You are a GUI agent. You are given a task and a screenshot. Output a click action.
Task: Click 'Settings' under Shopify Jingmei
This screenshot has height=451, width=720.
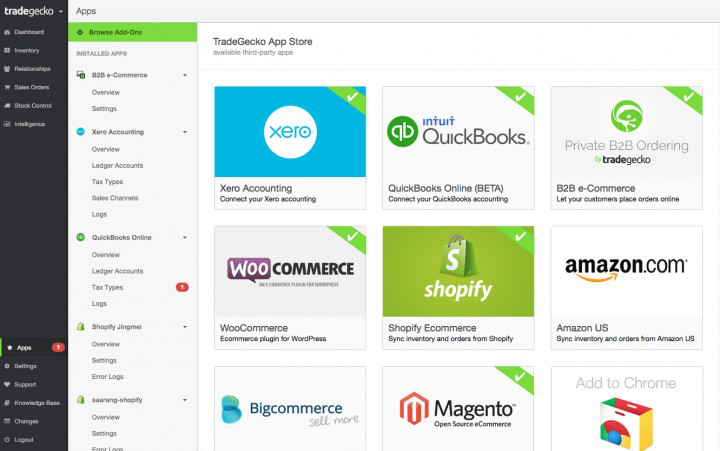click(x=104, y=360)
